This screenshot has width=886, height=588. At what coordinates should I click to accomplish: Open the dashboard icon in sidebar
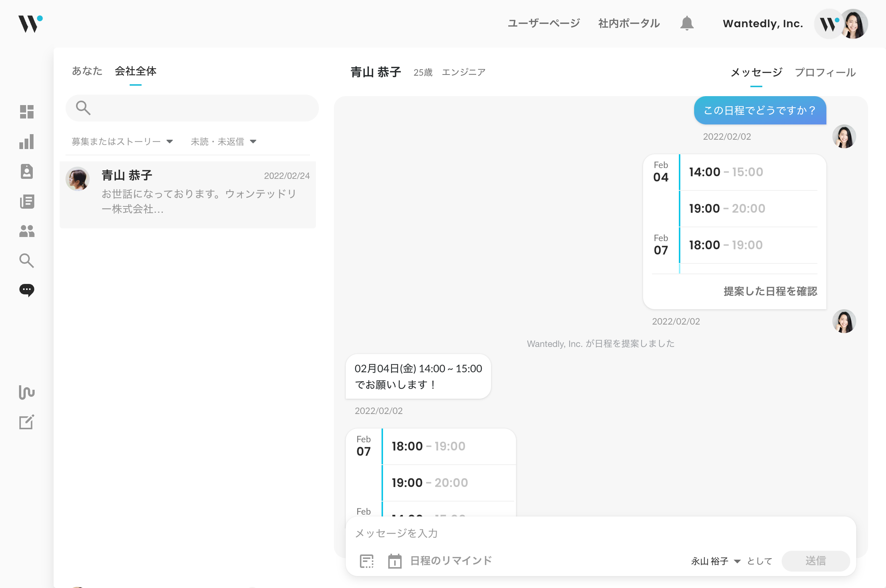pyautogui.click(x=26, y=112)
